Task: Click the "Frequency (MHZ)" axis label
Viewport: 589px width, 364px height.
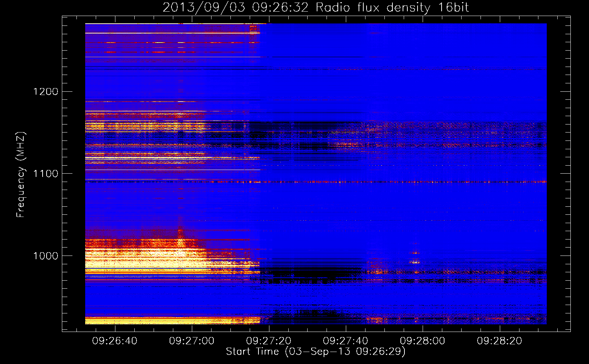Action: [21, 175]
